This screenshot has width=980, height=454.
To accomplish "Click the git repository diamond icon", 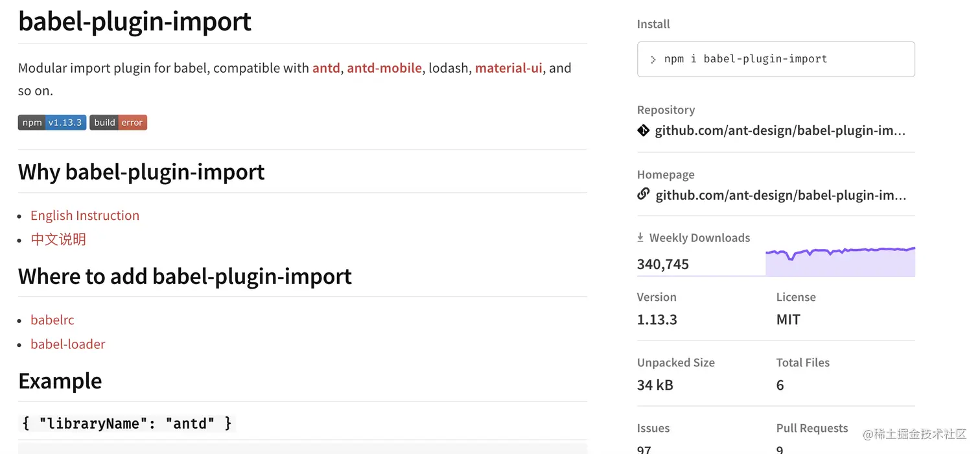I will (643, 130).
